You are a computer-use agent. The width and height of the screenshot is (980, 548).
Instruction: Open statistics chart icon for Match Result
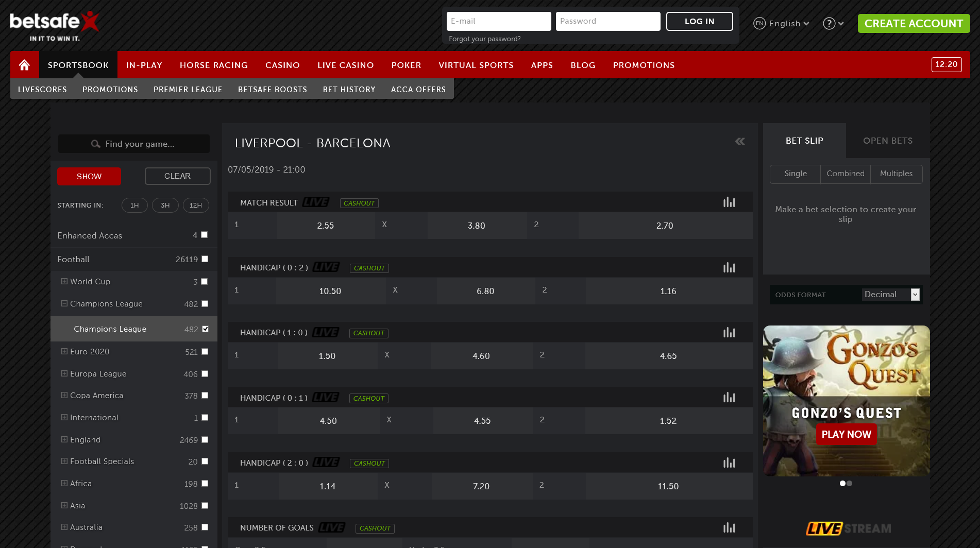pyautogui.click(x=729, y=202)
